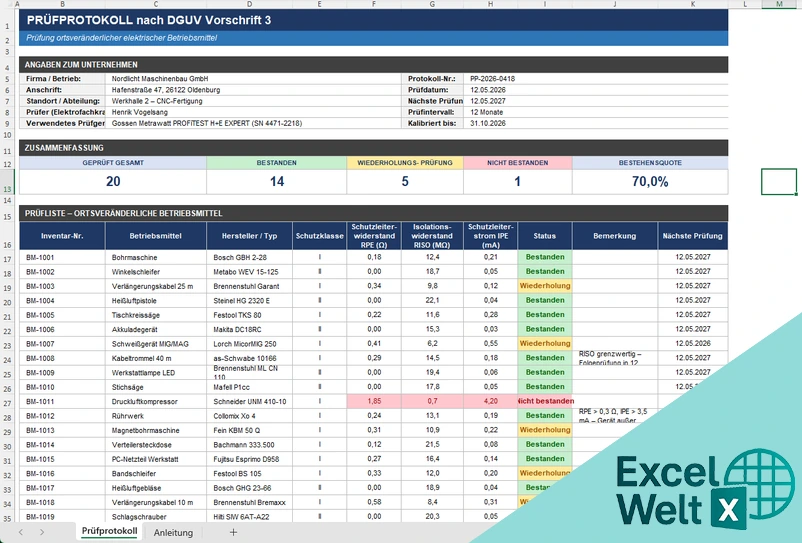Select the Bestehensquote value '70,0%'

pyautogui.click(x=650, y=182)
